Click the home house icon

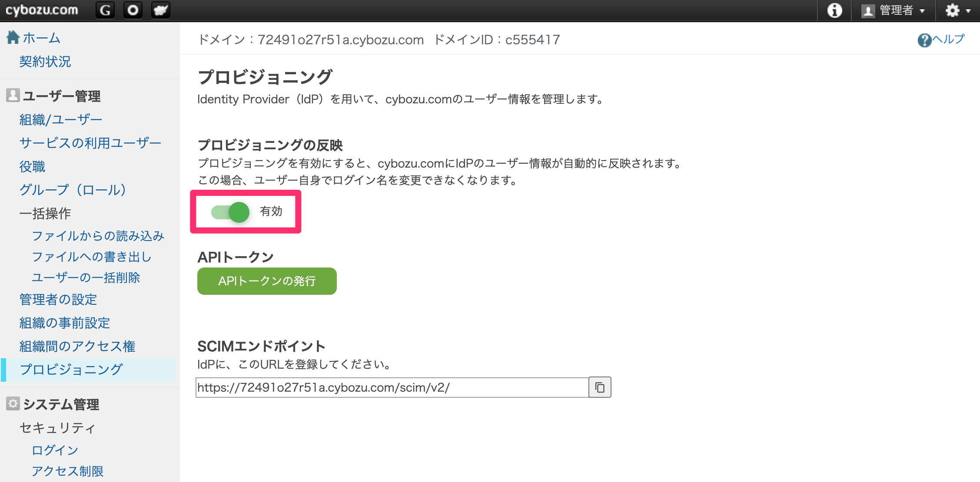[13, 37]
